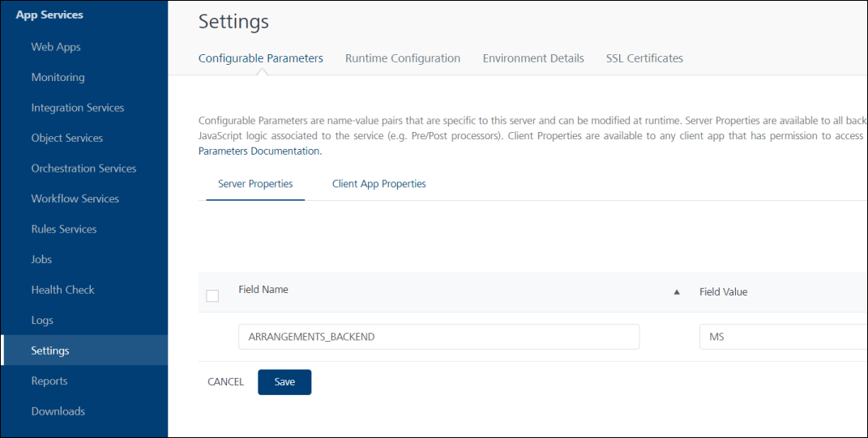Image resolution: width=868 pixels, height=438 pixels.
Task: Click the Save button
Action: pos(284,382)
